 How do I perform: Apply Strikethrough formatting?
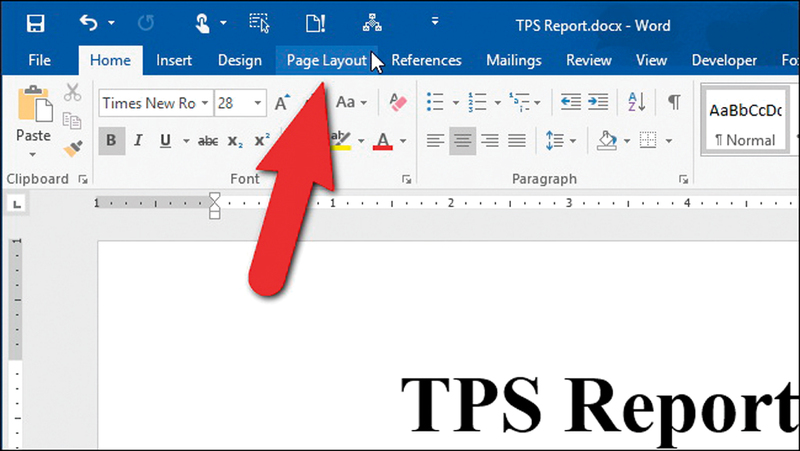(x=208, y=141)
